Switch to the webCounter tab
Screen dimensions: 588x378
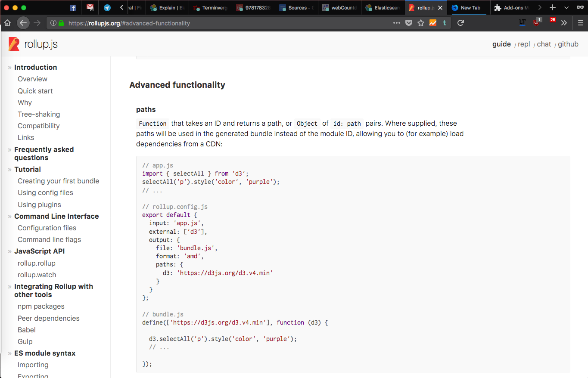(x=339, y=8)
